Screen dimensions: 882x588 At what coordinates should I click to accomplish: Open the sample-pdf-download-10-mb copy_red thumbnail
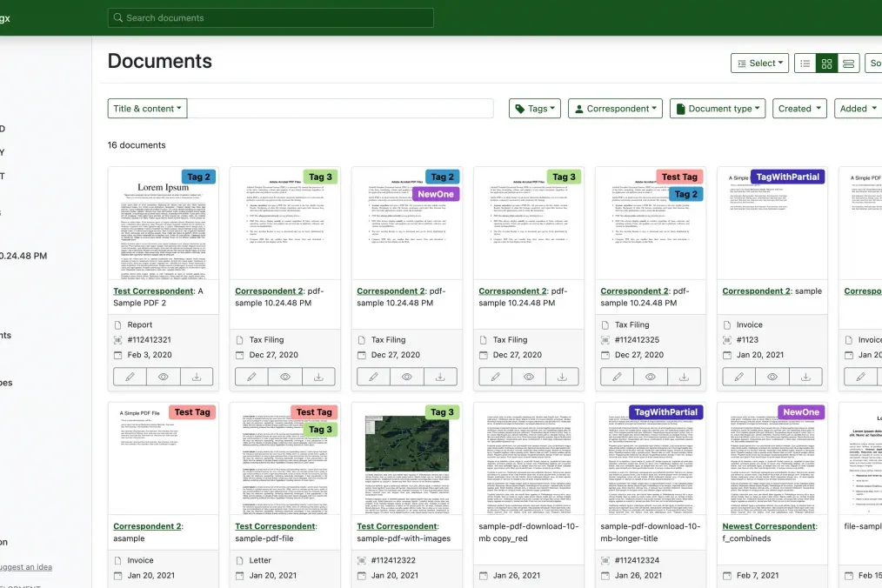(529, 458)
